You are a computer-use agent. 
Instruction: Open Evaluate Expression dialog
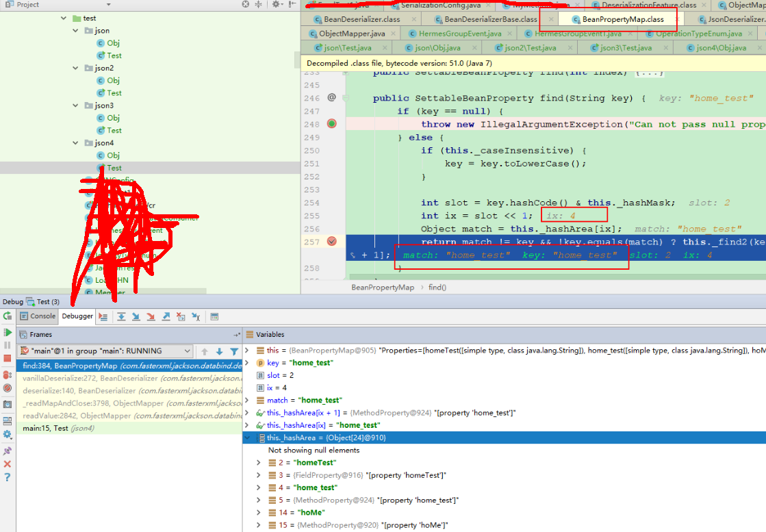pyautogui.click(x=214, y=316)
